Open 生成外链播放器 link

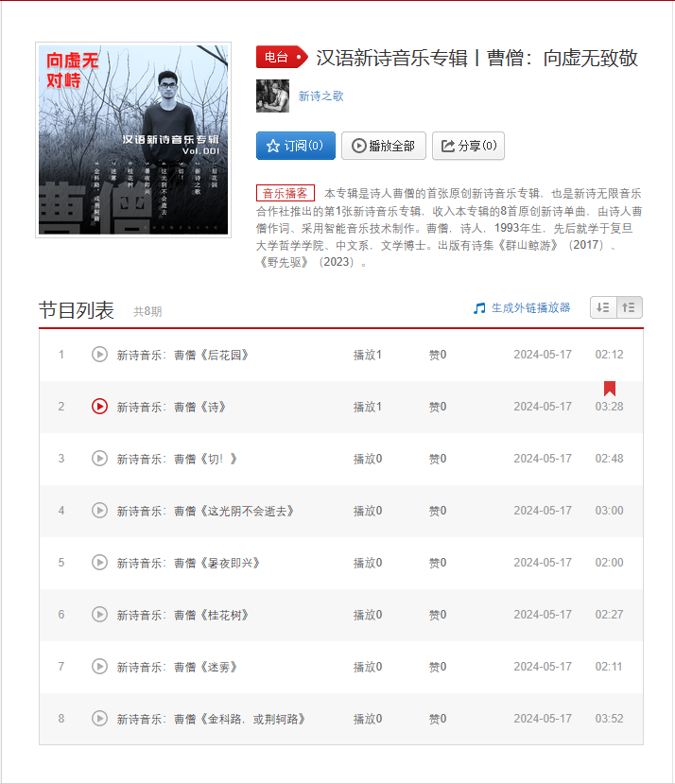tap(522, 308)
